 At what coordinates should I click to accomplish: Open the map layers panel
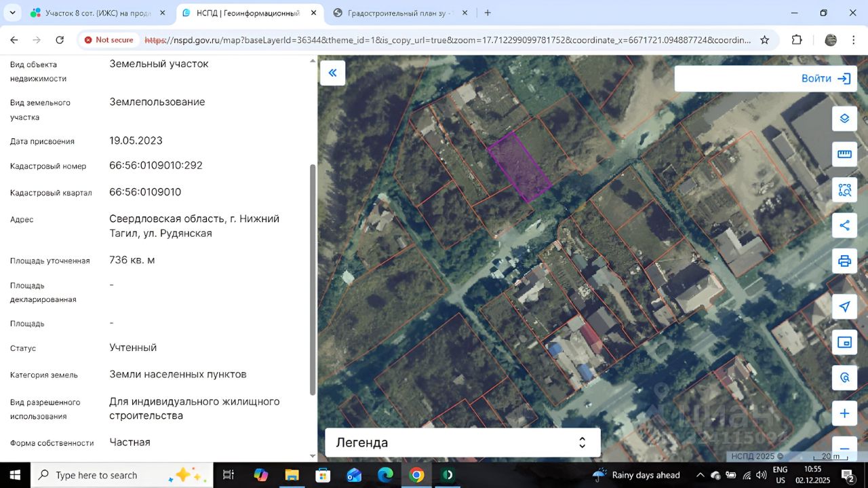pos(844,119)
